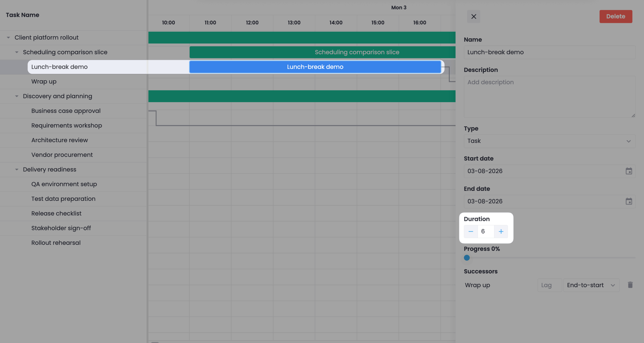The height and width of the screenshot is (343, 644).
Task: Select the Rollout rehearsal row
Action: pyautogui.click(x=73, y=243)
